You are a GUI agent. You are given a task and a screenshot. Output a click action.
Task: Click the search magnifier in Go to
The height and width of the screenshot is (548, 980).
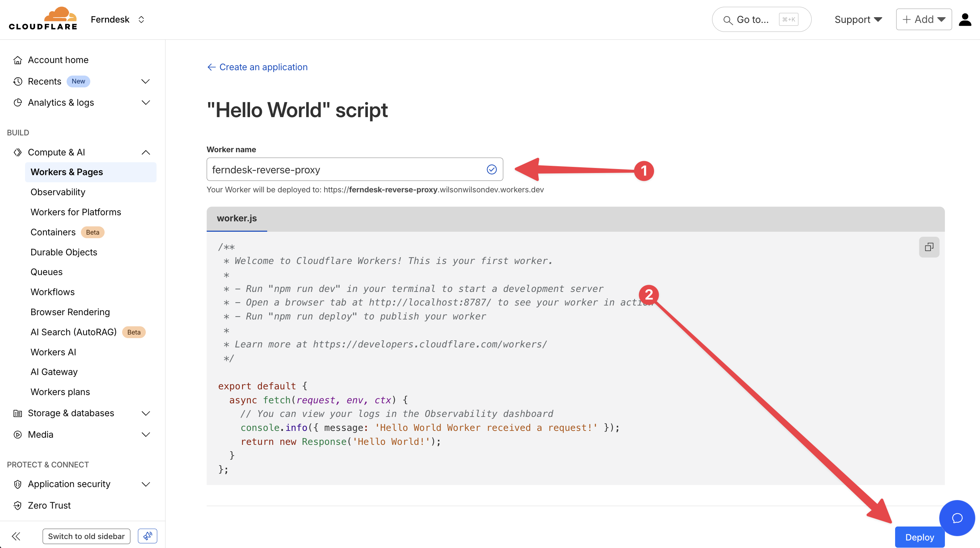click(x=727, y=20)
